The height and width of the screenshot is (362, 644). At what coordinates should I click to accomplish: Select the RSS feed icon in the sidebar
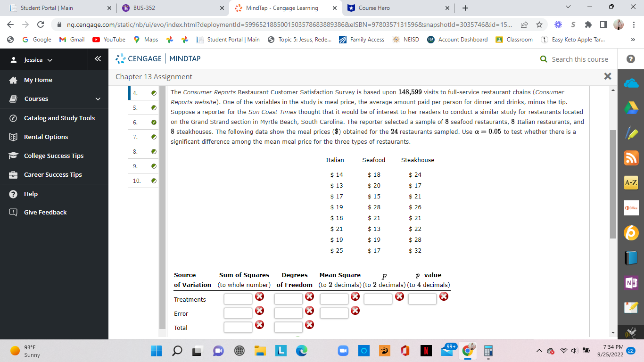pyautogui.click(x=631, y=157)
